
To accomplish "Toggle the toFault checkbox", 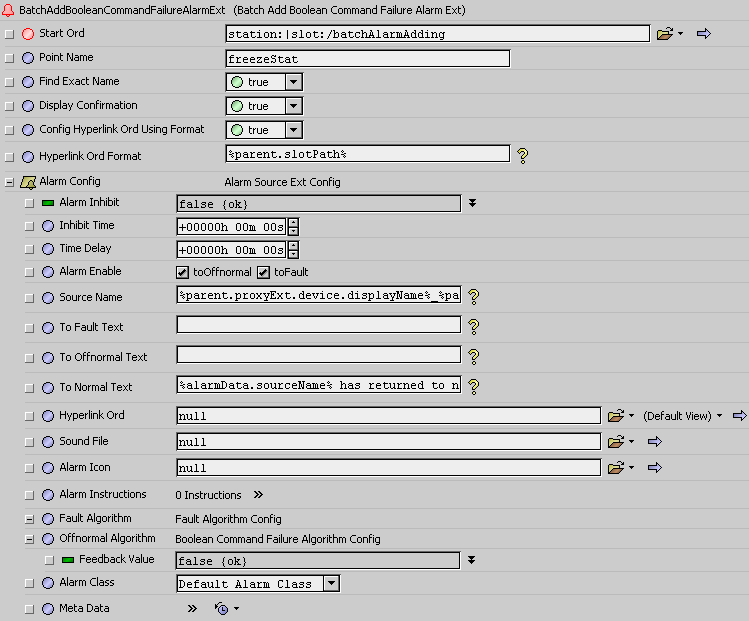I will pos(264,272).
